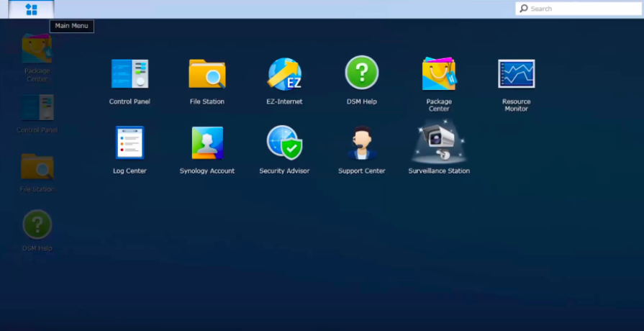The width and height of the screenshot is (644, 331).
Task: Open Control Panel in the main menu
Action: pyautogui.click(x=130, y=74)
